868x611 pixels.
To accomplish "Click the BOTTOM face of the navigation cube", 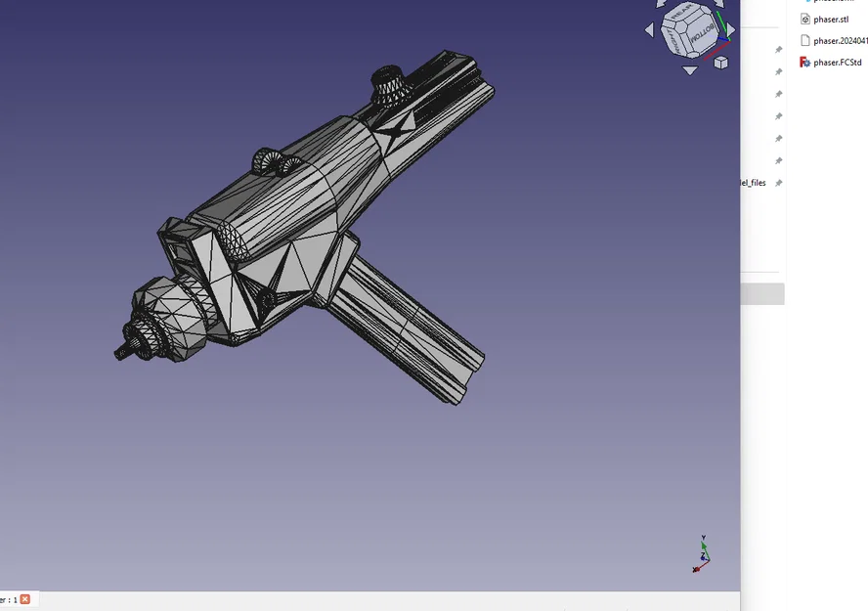I will point(702,35).
